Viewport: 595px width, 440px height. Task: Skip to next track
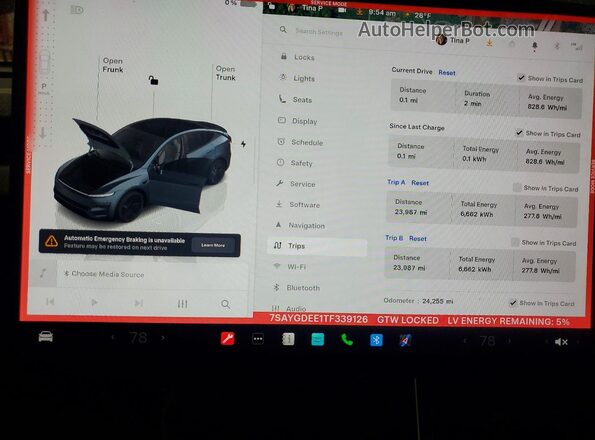139,303
